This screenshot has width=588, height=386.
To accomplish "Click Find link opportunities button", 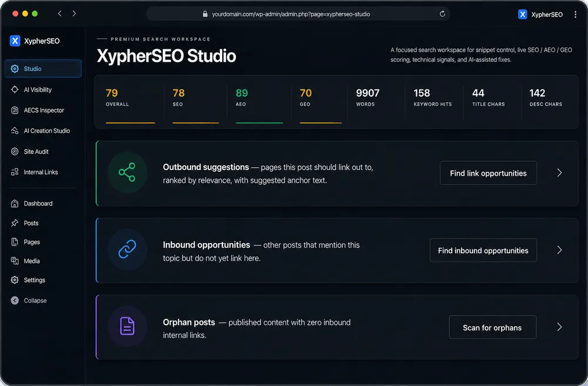I will click(488, 173).
